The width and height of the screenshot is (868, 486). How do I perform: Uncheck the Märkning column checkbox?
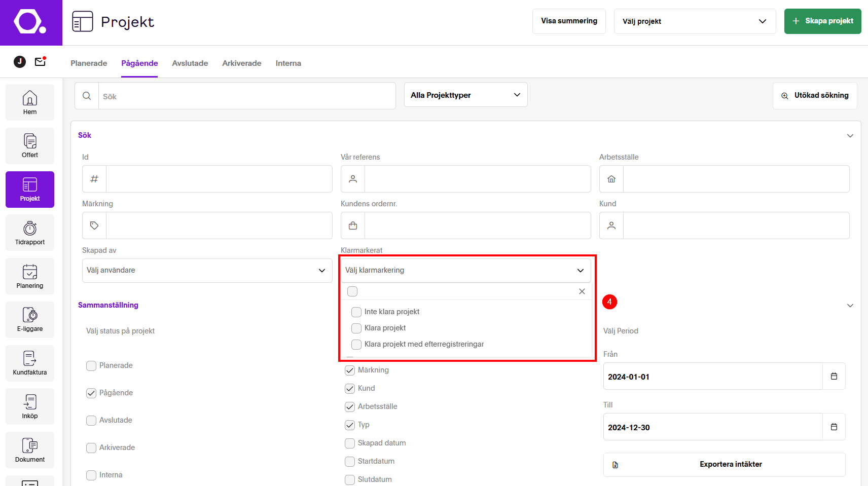click(350, 370)
